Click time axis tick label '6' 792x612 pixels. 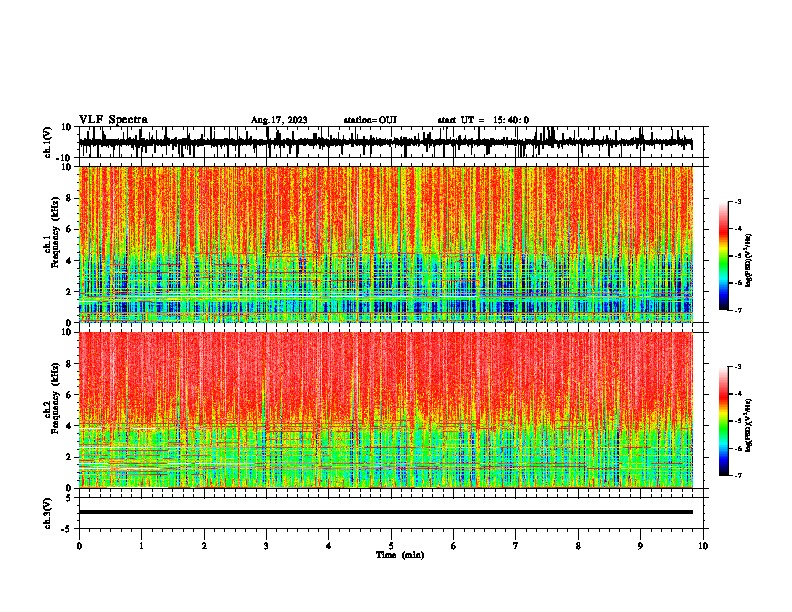454,546
